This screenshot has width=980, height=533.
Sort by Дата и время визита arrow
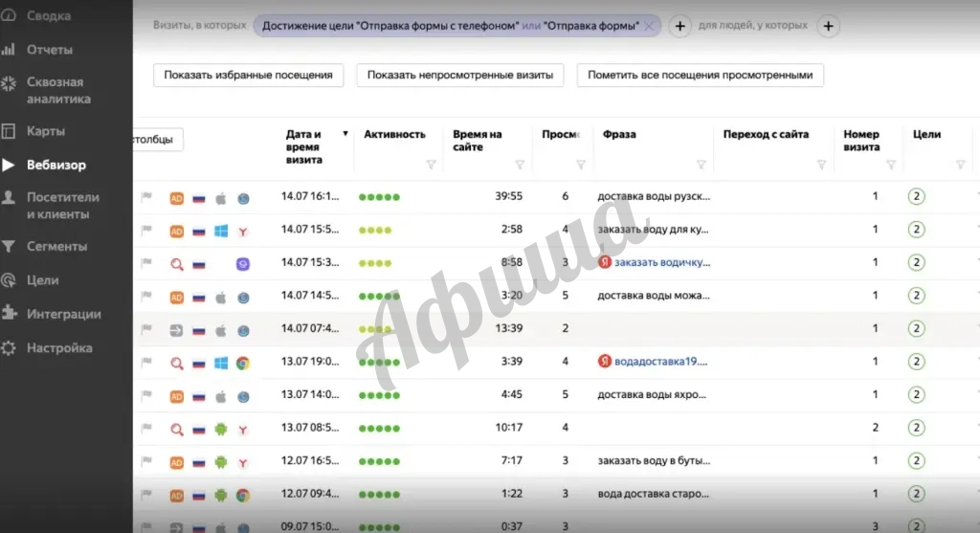pos(345,135)
